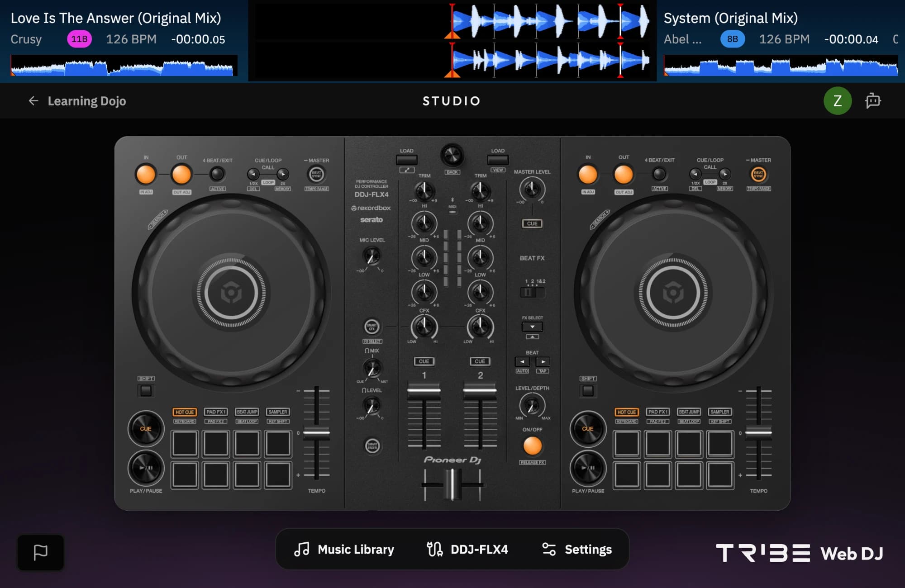Load track to deck 1
This screenshot has height=588, width=905.
[406, 160]
